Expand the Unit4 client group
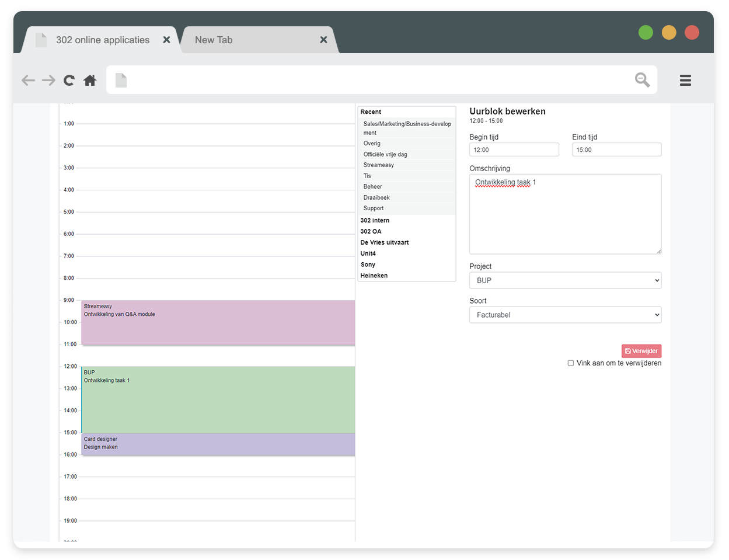The height and width of the screenshot is (560, 729). click(x=368, y=253)
